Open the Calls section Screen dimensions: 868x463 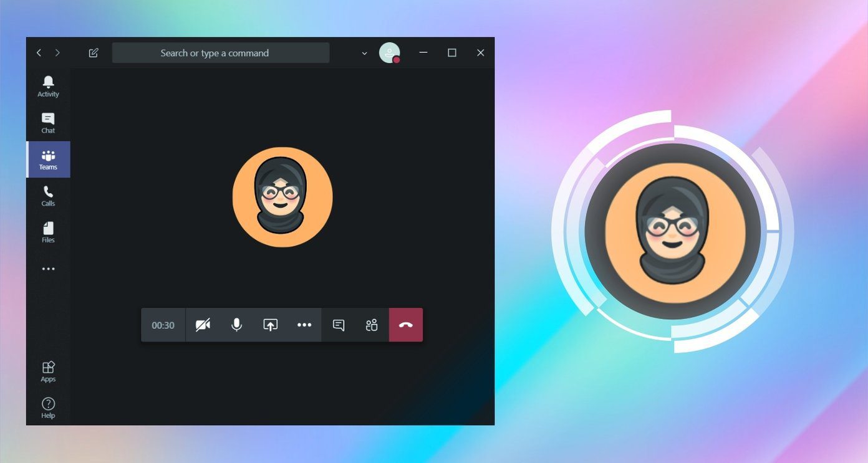point(48,196)
